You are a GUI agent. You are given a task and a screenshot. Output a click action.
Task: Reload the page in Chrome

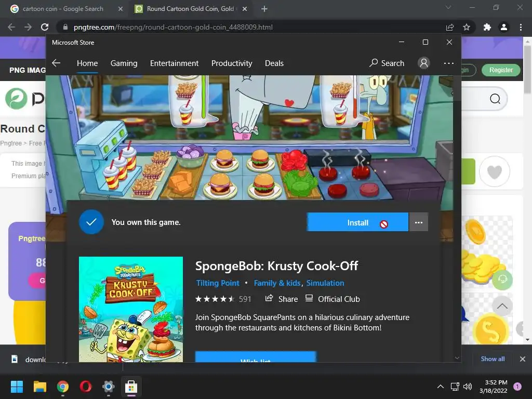point(45,27)
